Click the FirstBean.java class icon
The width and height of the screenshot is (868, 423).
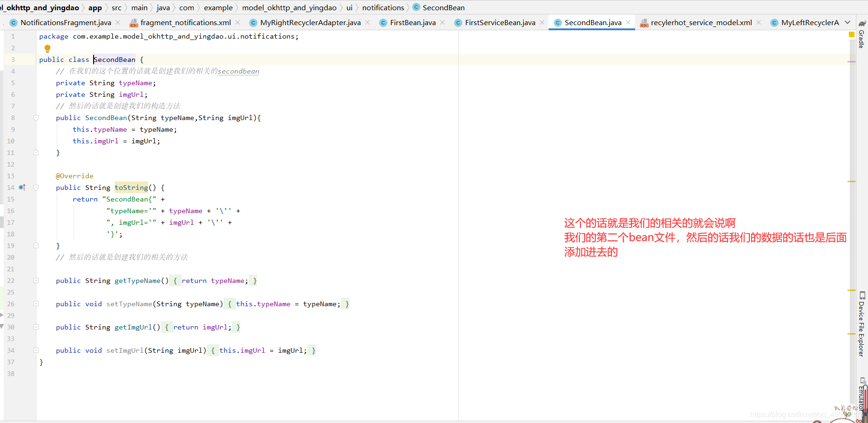(x=383, y=22)
